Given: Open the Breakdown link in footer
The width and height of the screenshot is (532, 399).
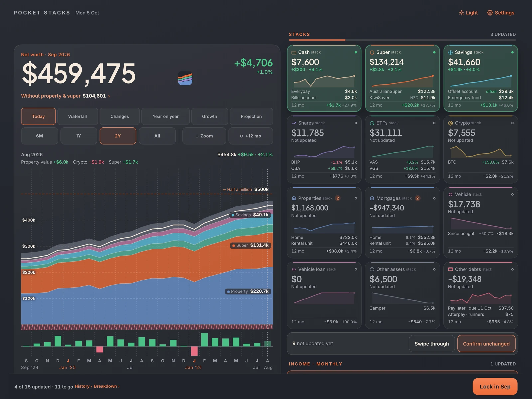Looking at the screenshot, I should coord(106,386).
